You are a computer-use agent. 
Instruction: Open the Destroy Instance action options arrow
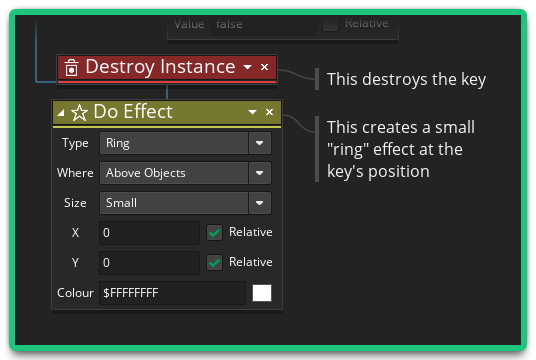[247, 67]
